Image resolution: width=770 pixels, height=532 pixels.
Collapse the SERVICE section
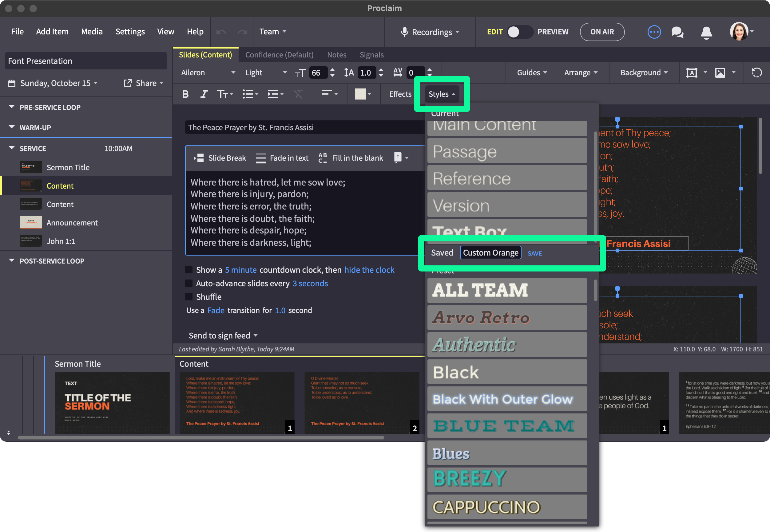click(12, 148)
